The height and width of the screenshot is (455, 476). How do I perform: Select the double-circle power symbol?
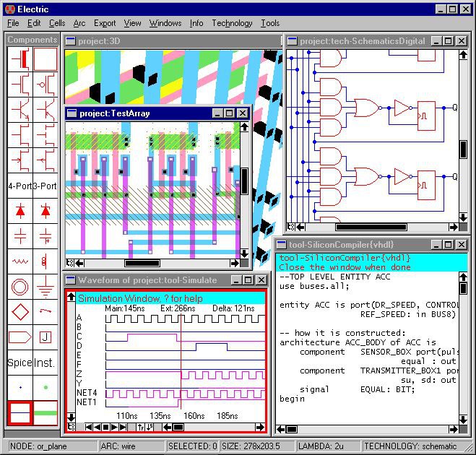(20, 287)
